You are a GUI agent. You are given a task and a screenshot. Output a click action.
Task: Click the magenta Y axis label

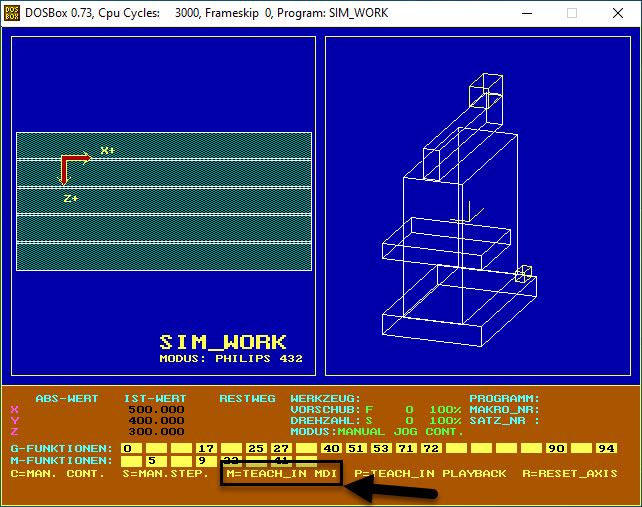click(x=15, y=421)
